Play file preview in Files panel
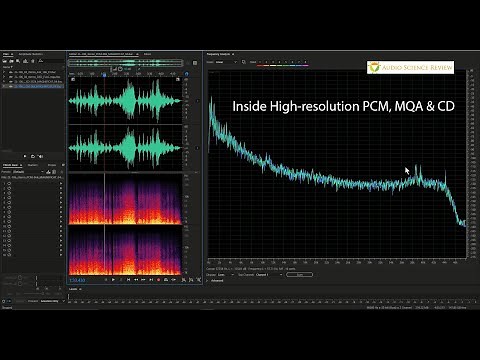 pyautogui.click(x=25, y=156)
